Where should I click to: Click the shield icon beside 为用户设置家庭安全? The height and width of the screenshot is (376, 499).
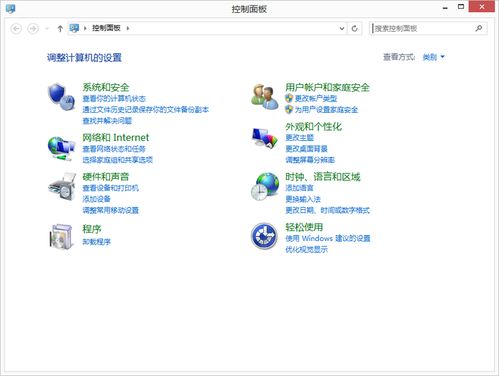(x=289, y=109)
